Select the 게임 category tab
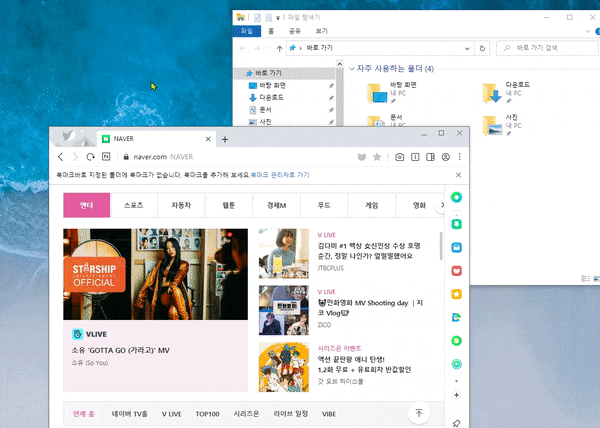 coord(372,205)
